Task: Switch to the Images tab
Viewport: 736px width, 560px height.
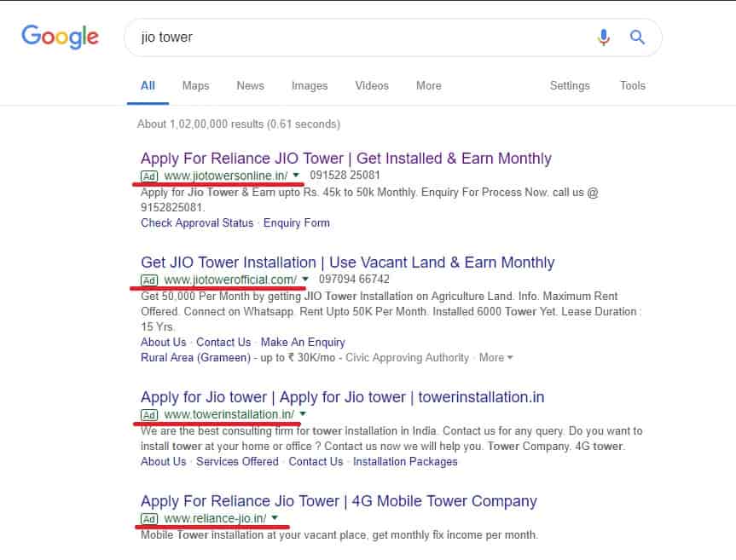Action: [309, 85]
